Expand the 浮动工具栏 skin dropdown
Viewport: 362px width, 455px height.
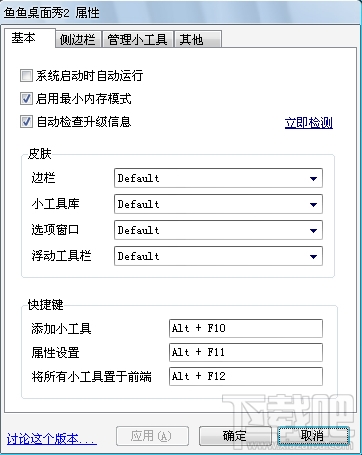[218, 256]
